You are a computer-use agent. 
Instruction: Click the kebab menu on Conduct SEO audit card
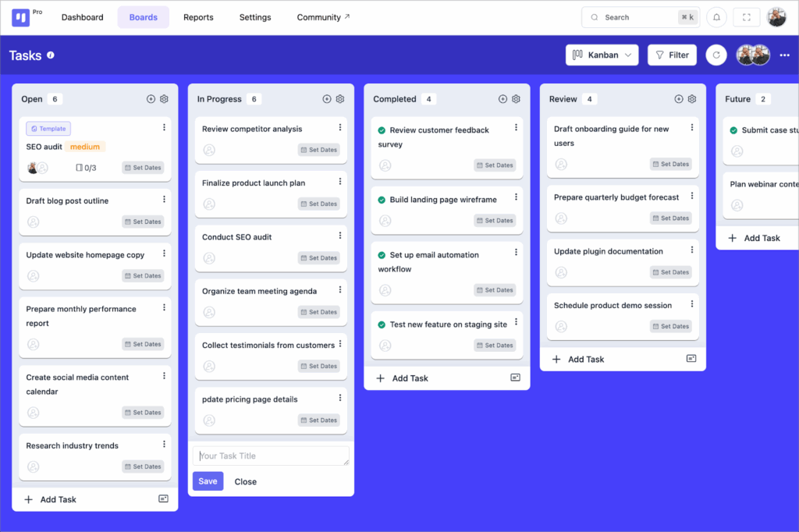point(341,236)
